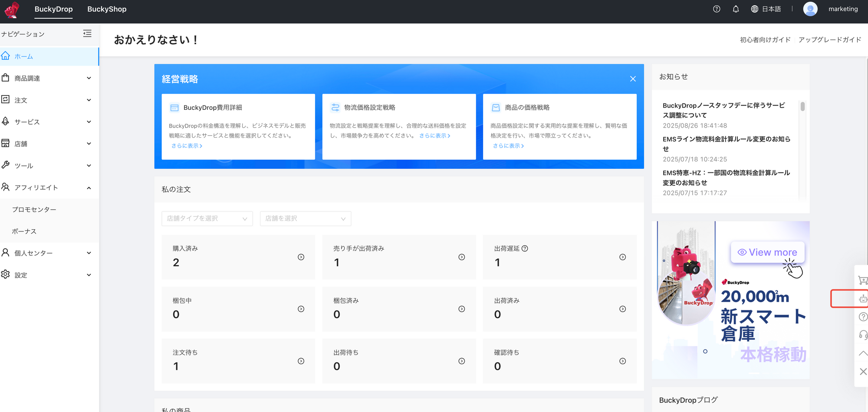Open the 店舗を選択 dropdown
Image resolution: width=868 pixels, height=412 pixels.
(306, 218)
